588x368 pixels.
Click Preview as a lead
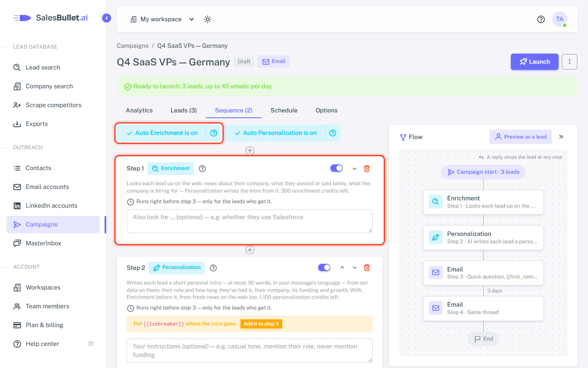pos(521,137)
